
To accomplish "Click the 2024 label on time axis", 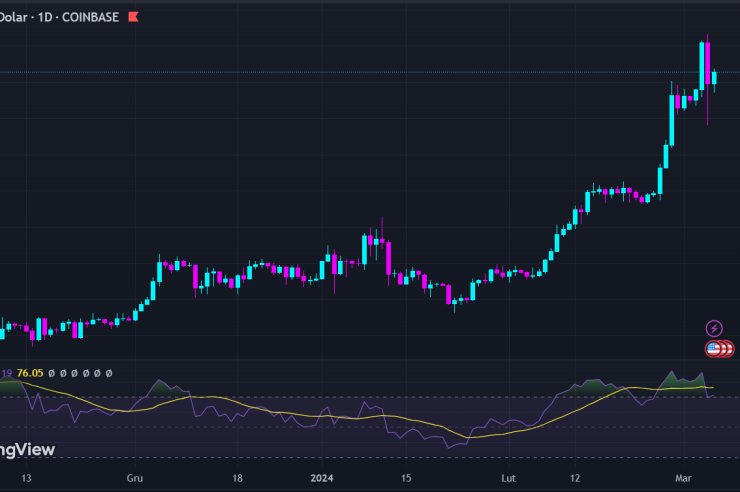I will [322, 478].
